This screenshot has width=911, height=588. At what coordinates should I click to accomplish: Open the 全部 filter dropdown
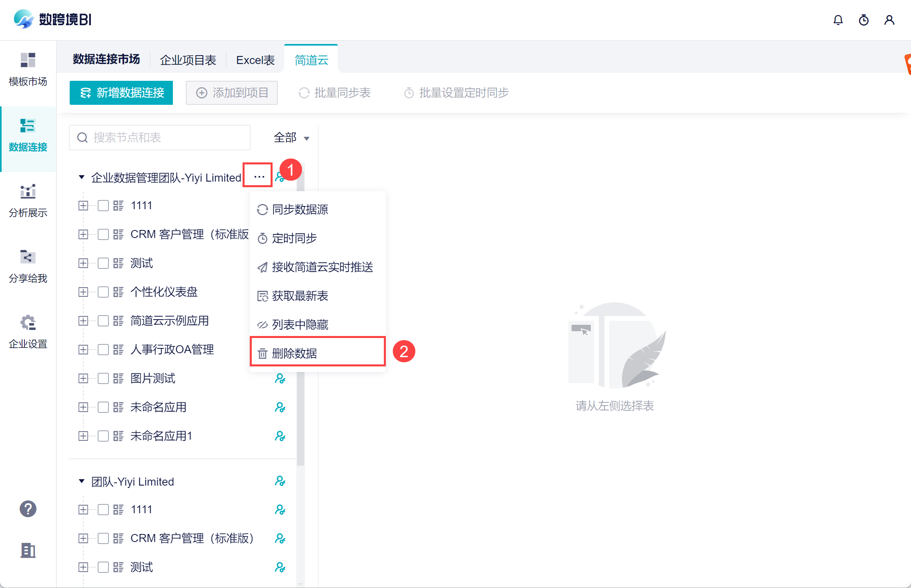(x=291, y=138)
